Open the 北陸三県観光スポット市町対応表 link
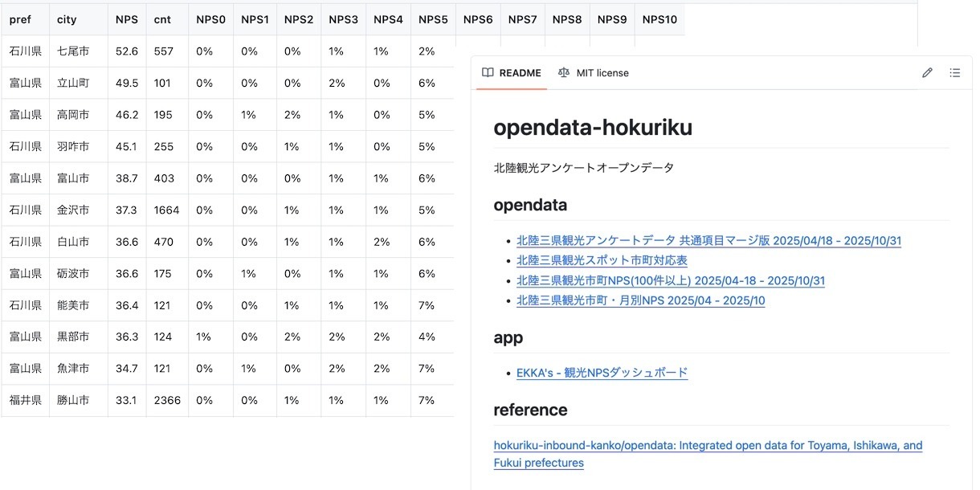 coord(602,261)
